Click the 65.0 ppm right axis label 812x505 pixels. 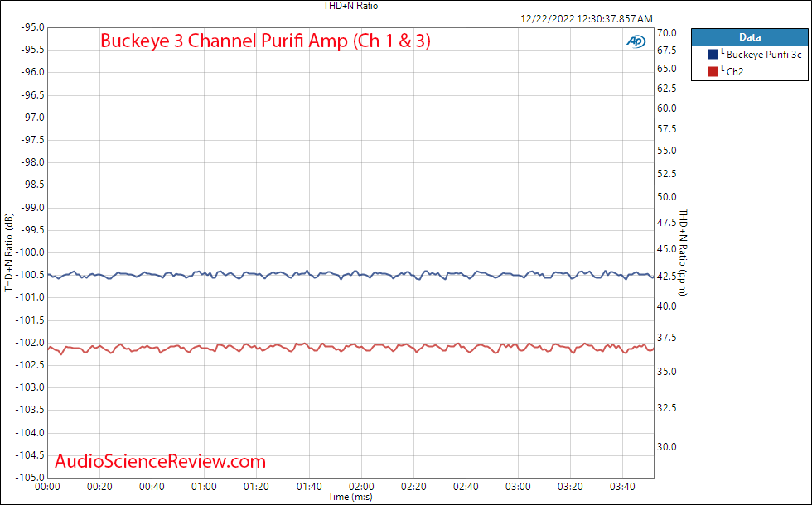666,69
